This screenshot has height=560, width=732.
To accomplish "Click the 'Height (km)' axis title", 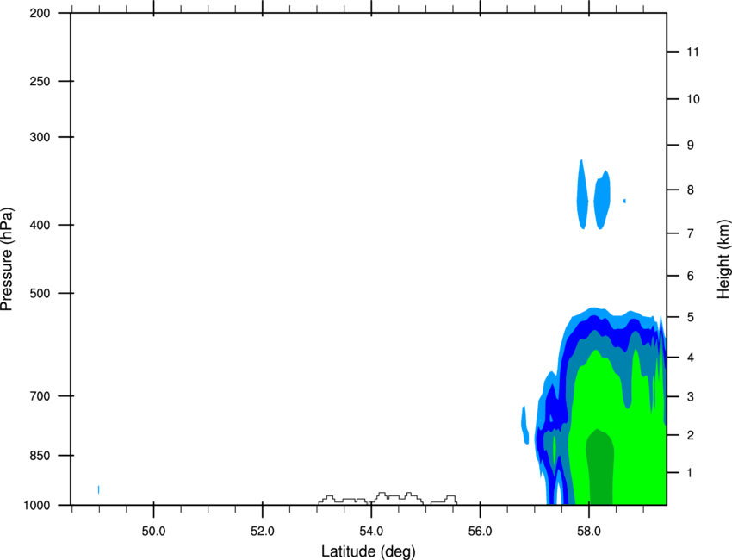I will 723,259.
